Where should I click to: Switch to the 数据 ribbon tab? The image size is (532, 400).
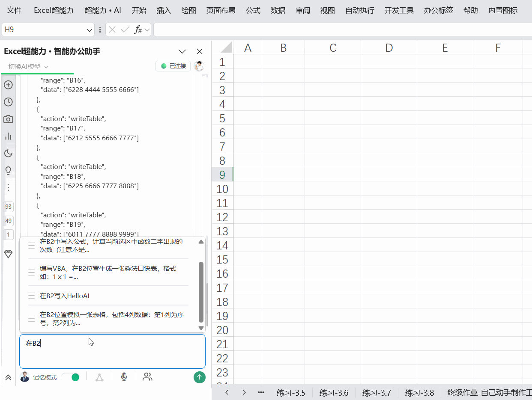point(278,10)
